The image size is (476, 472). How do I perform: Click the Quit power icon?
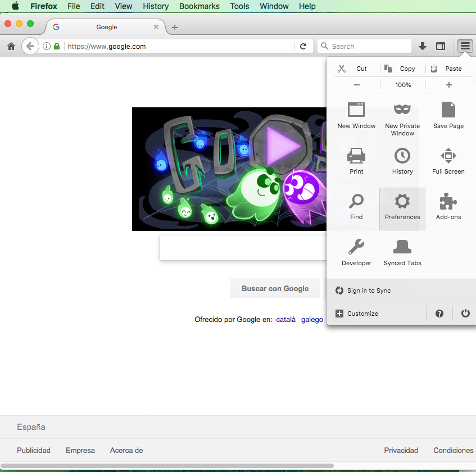(465, 313)
